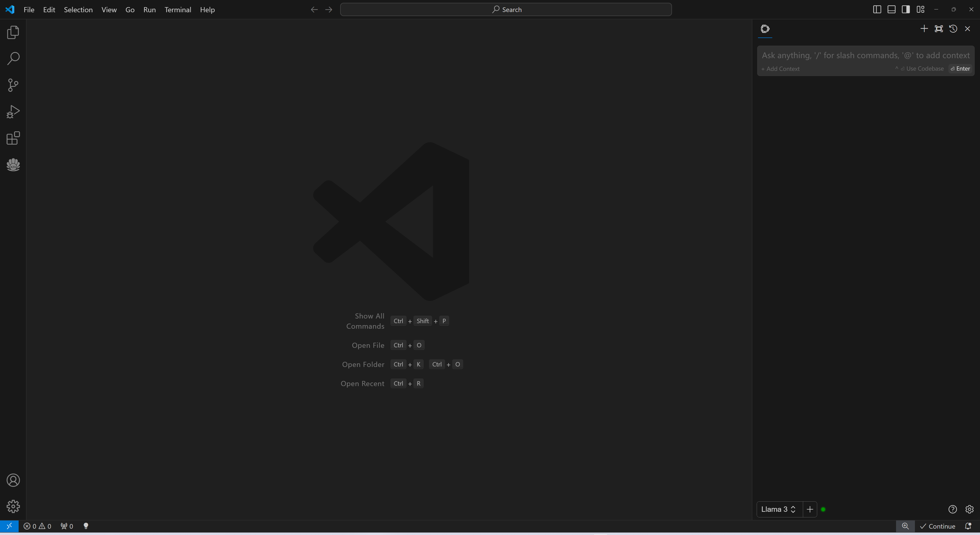Toggle Continue full screen mode icon
The height and width of the screenshot is (535, 980).
click(x=939, y=29)
